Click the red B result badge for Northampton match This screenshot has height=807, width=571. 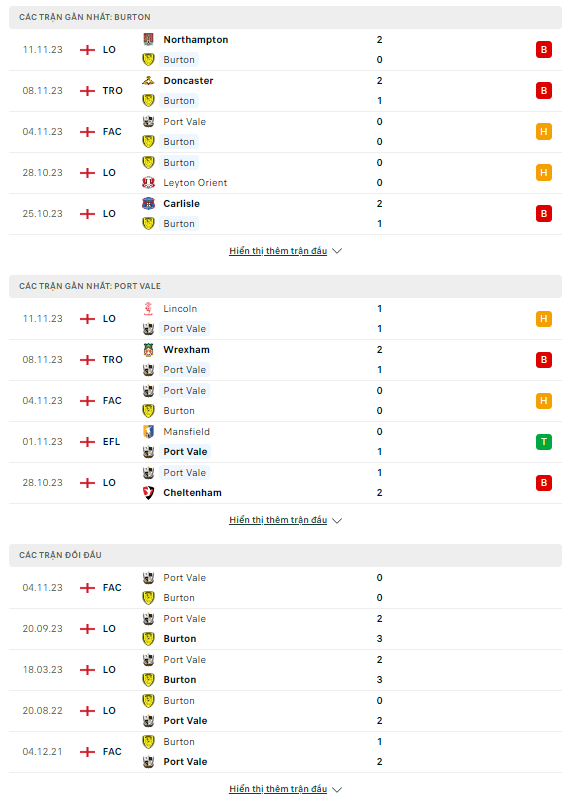(x=544, y=49)
